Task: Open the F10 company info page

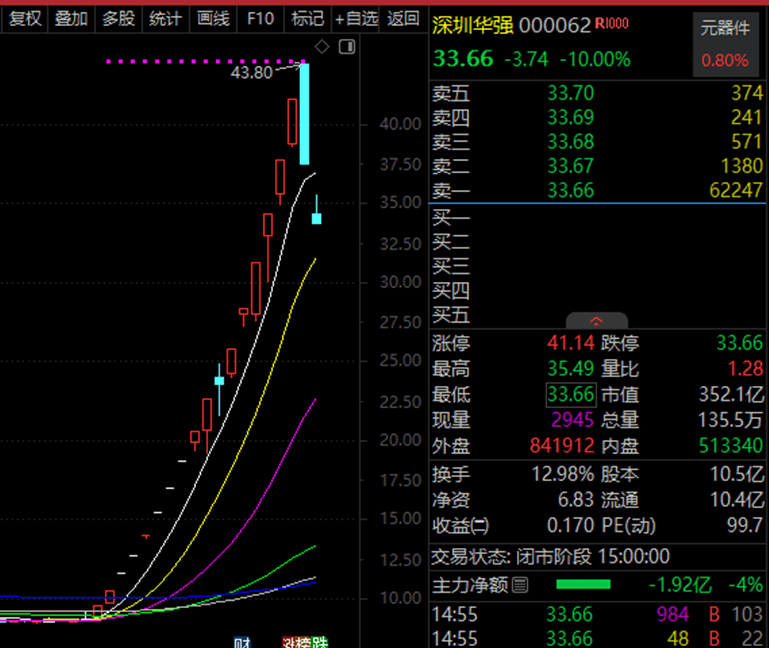Action: click(260, 18)
